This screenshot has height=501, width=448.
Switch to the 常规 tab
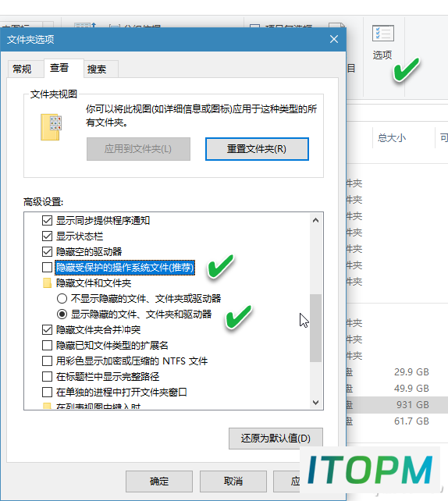click(23, 69)
